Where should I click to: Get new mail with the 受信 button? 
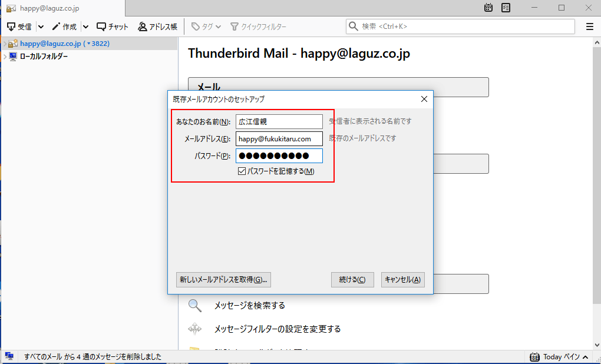point(19,27)
